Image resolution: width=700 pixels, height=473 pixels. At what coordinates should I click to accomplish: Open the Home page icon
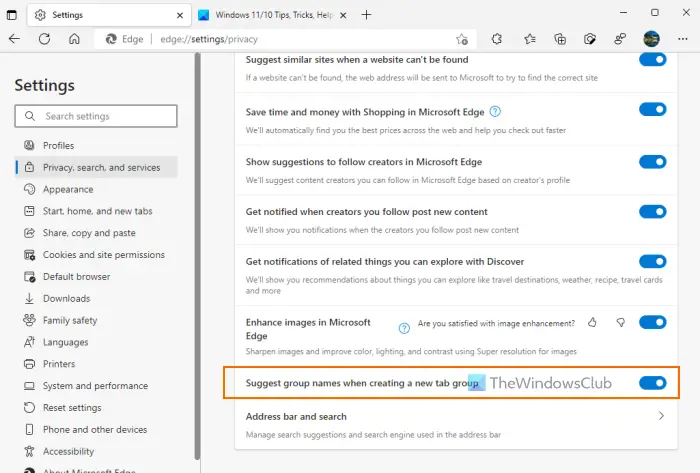pos(74,39)
